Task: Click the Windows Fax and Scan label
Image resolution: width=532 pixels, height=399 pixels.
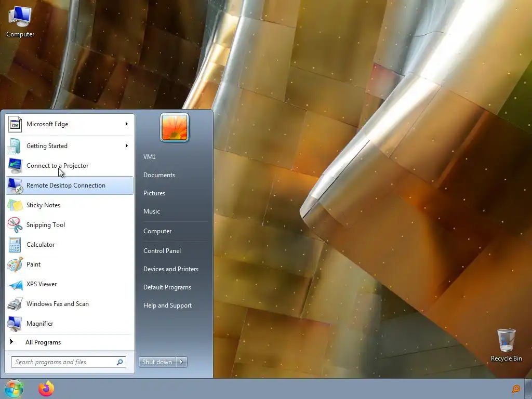Action: [58, 303]
